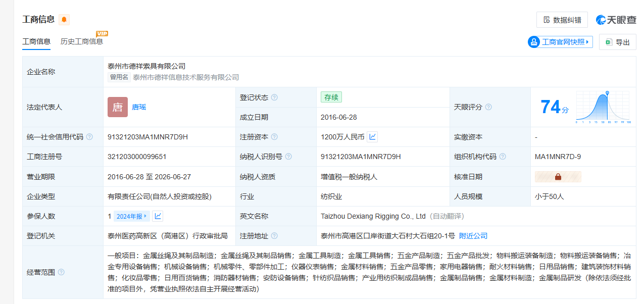Click help icon next to 统一社会信用代码
This screenshot has height=304, width=644.
(x=89, y=137)
